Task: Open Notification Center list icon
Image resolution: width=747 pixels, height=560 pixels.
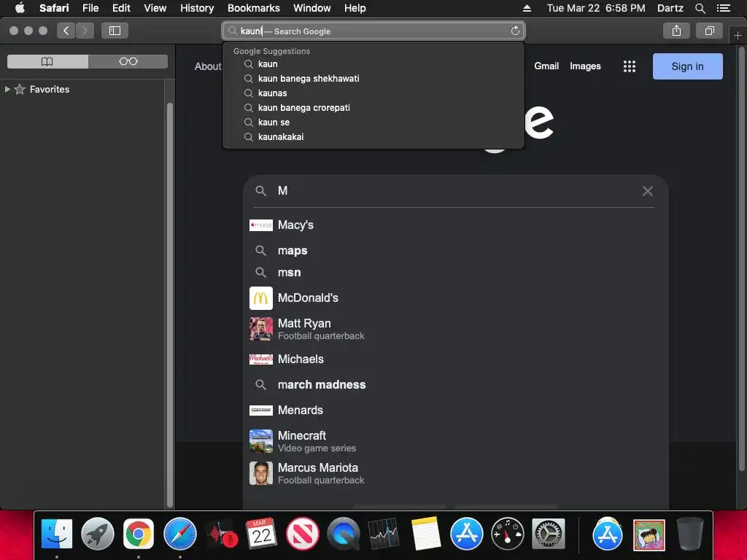Action: click(x=724, y=8)
